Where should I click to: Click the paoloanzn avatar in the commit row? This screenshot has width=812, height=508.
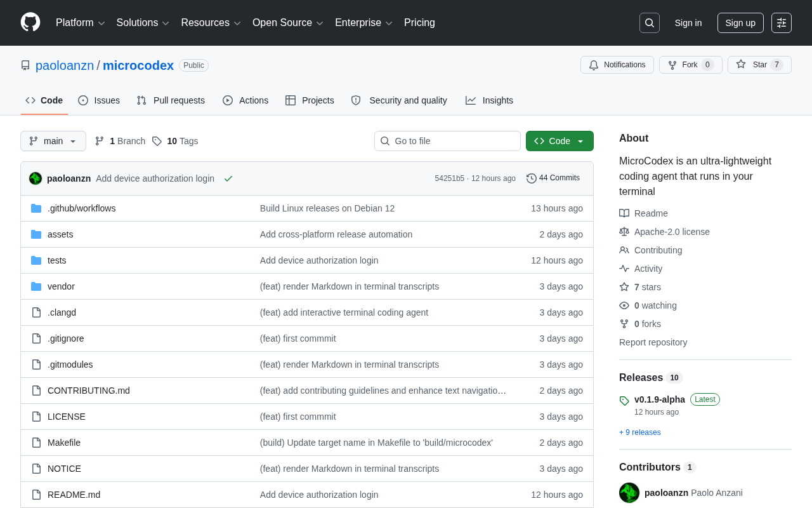pyautogui.click(x=36, y=178)
